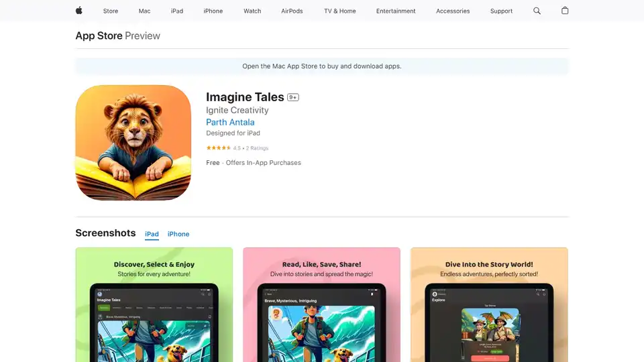Open the Mac menu item
Image resolution: width=644 pixels, height=362 pixels.
pos(145,11)
